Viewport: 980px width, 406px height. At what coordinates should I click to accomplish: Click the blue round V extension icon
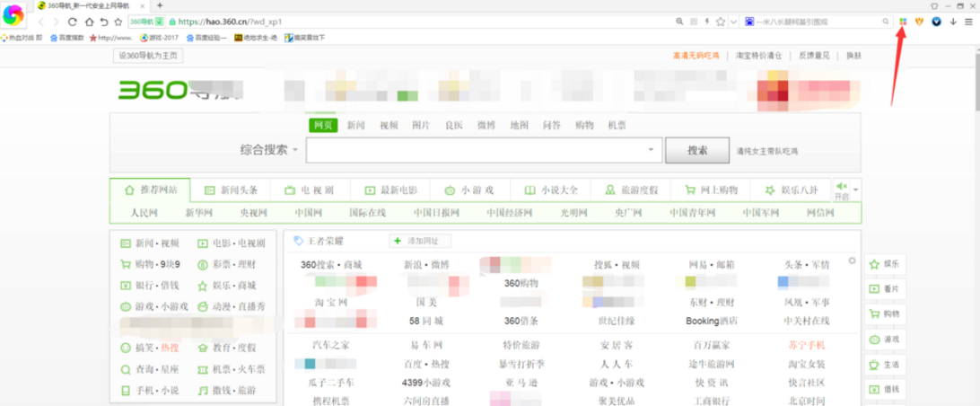pyautogui.click(x=936, y=22)
